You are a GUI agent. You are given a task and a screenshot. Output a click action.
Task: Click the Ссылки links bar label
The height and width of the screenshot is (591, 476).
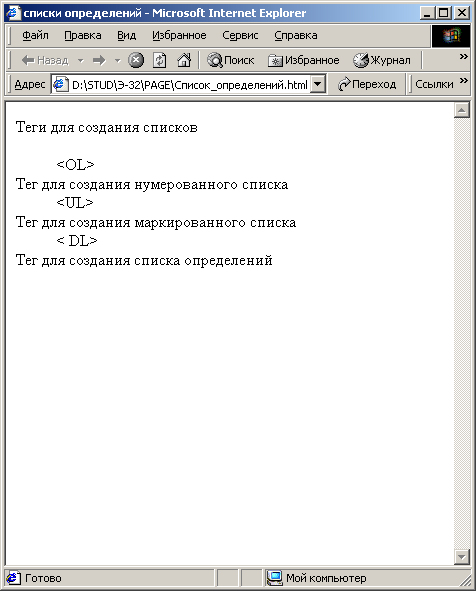click(x=434, y=84)
